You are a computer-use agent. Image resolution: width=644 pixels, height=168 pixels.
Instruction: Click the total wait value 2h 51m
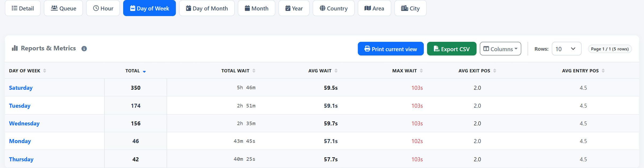pos(246,106)
